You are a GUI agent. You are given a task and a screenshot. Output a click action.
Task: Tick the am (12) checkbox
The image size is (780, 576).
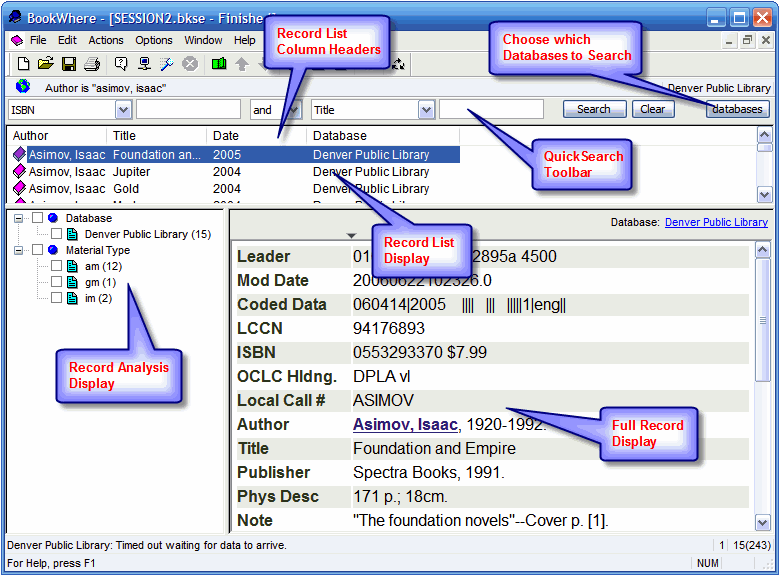click(57, 266)
